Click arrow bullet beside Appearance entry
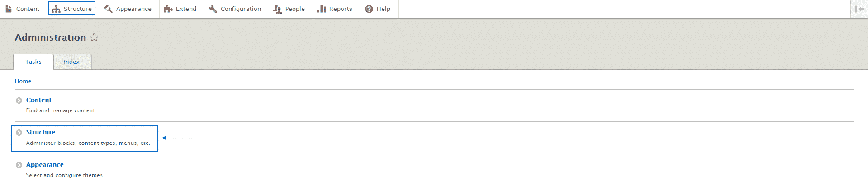 [x=19, y=165]
